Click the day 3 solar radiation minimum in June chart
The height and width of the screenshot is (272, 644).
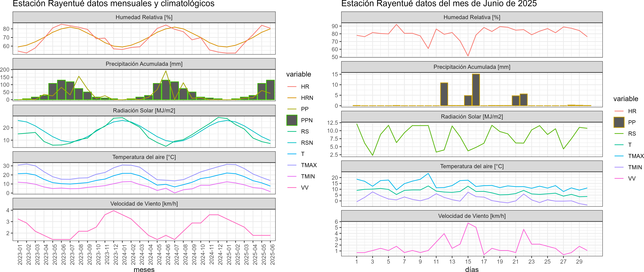pos(372,155)
